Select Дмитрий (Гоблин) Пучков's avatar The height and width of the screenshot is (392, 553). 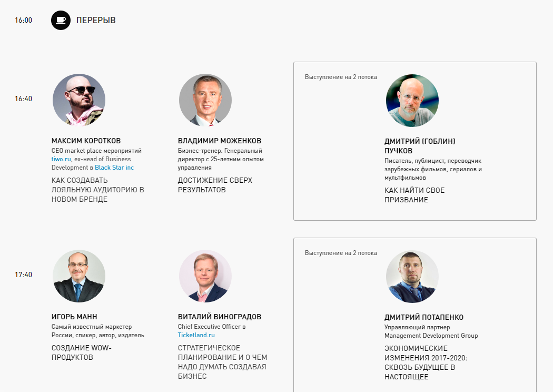coord(412,101)
